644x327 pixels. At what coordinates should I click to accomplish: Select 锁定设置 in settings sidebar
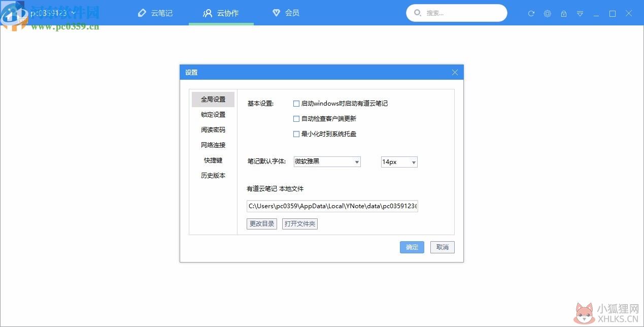(213, 115)
